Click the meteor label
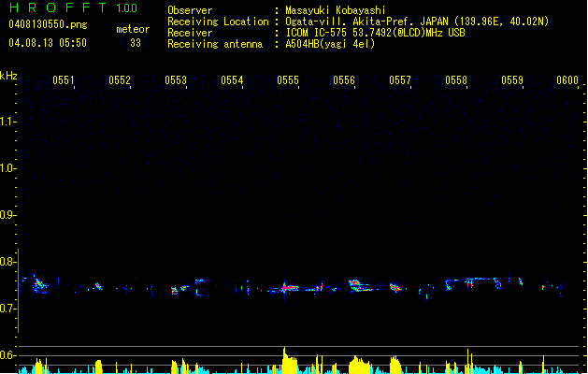This screenshot has width=588, height=374. point(133,29)
